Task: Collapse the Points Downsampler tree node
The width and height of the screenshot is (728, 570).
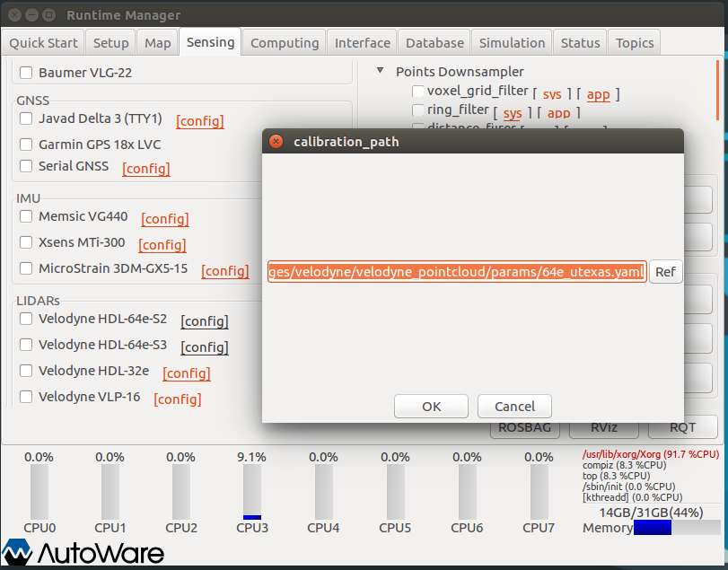Action: click(x=381, y=71)
